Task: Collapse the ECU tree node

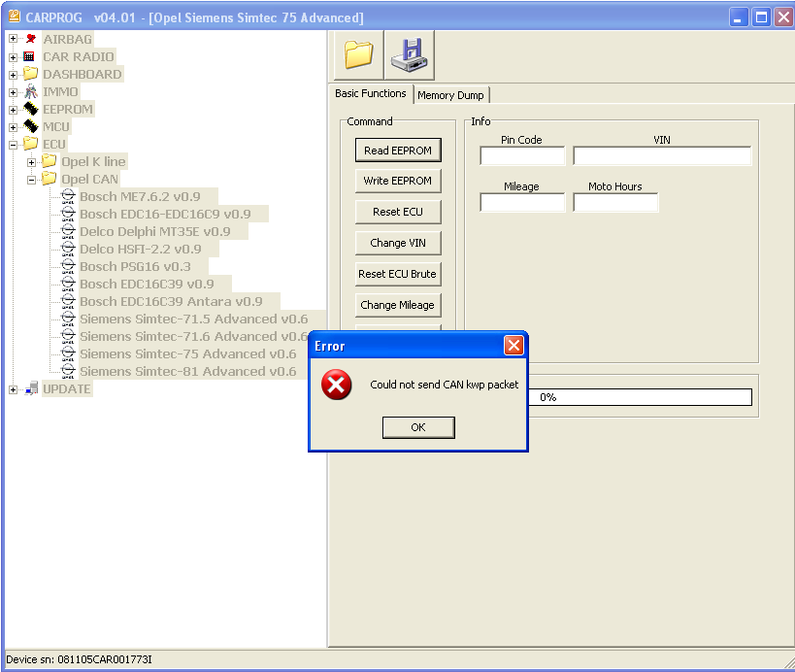Action: (14, 145)
